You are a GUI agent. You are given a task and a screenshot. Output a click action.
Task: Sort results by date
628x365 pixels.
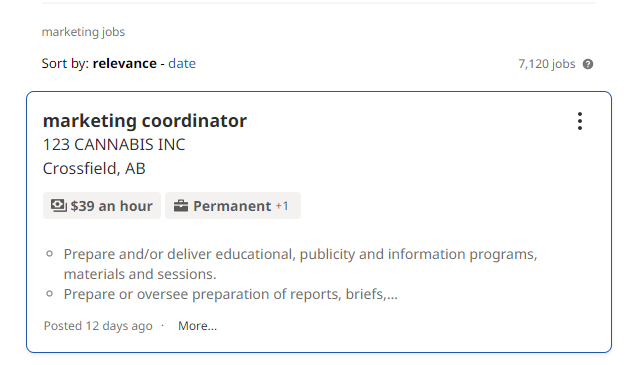182,63
